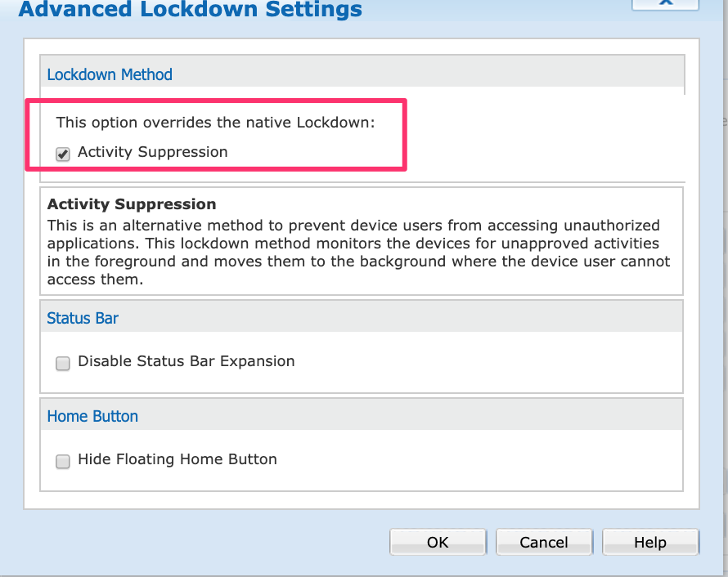Click the 'Activity Suppression' checkbox label text

pos(153,152)
